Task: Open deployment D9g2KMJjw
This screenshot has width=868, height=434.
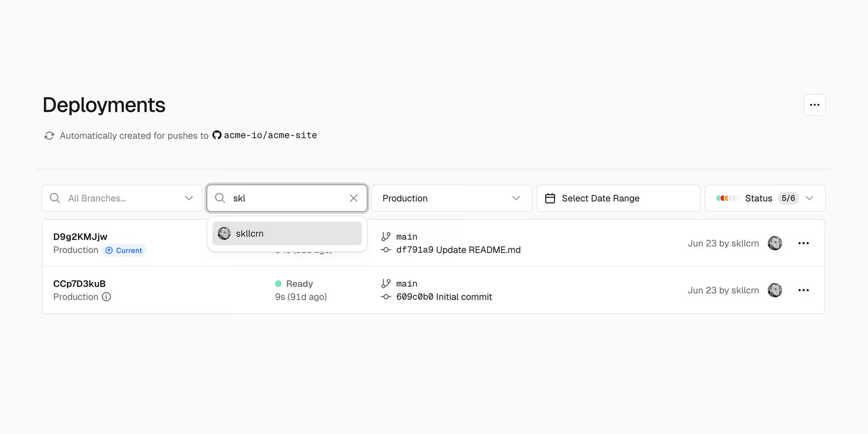Action: click(80, 236)
